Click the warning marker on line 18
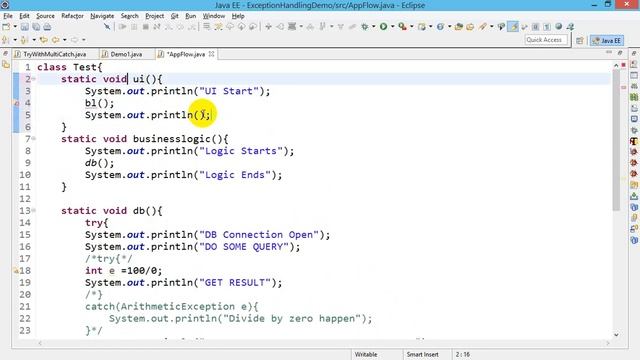Image resolution: width=640 pixels, height=360 pixels. pyautogui.click(x=16, y=271)
